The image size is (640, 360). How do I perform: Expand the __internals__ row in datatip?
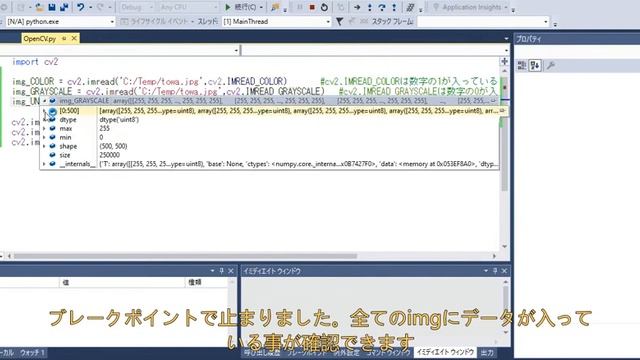[x=44, y=164]
